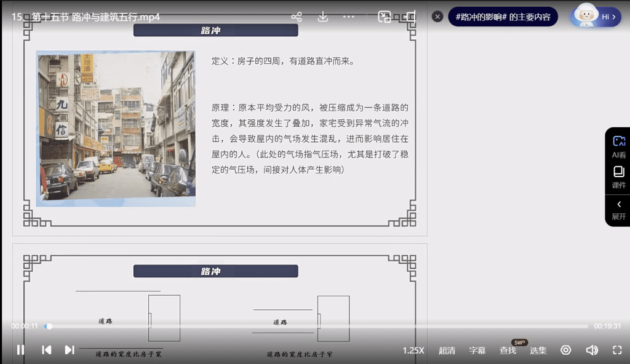
Task: Click the line 定义：房子的四周，有道路直冲而来
Action: tap(283, 61)
